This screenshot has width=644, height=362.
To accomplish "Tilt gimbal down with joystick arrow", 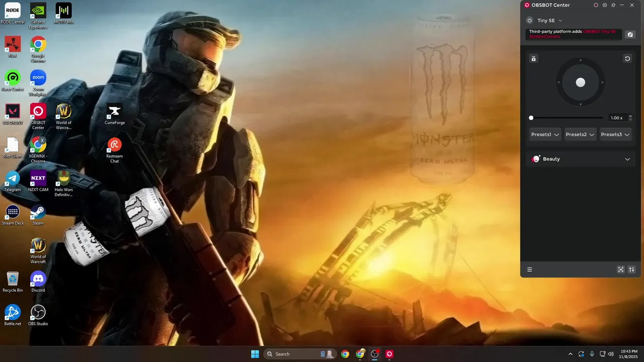I will pyautogui.click(x=581, y=104).
